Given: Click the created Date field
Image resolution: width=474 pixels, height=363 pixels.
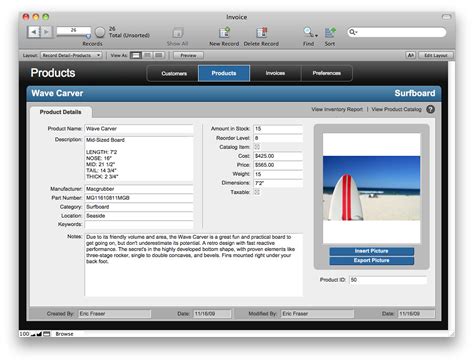Looking at the screenshot, I should click(212, 314).
